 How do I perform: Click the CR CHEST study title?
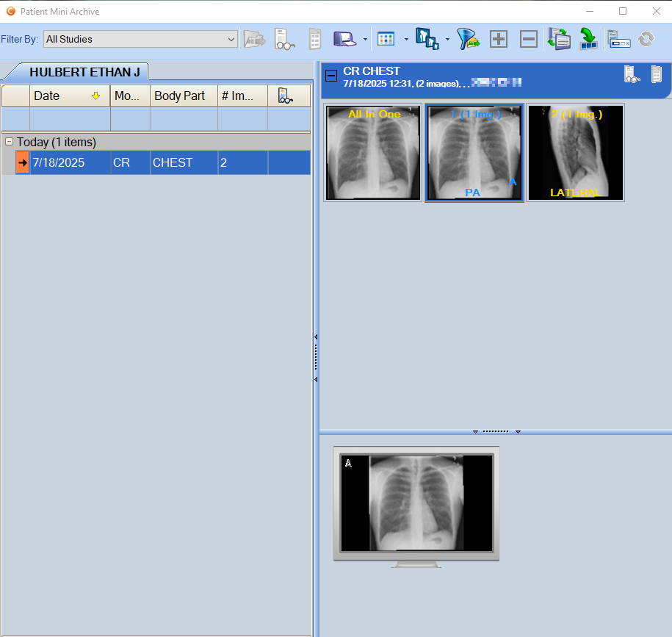[371, 71]
